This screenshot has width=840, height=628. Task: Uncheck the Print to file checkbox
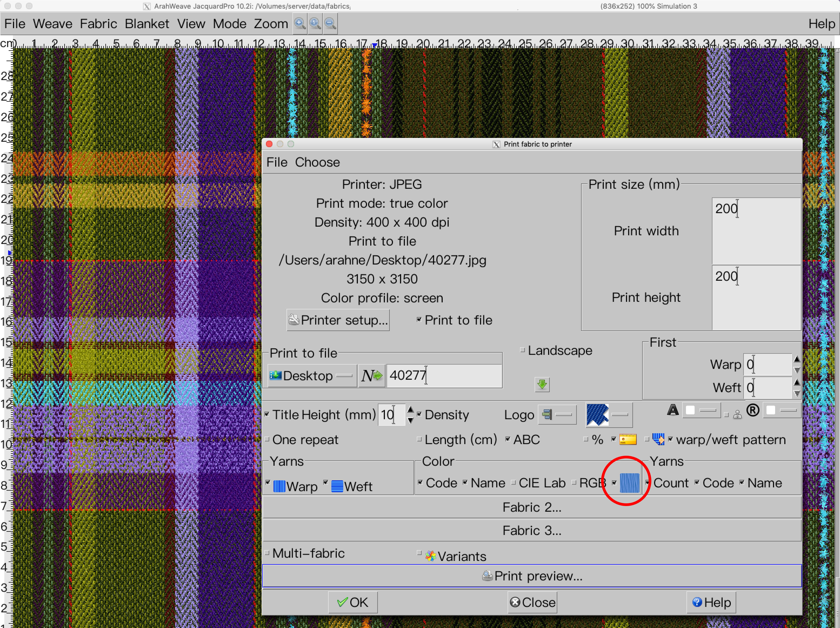point(419,320)
